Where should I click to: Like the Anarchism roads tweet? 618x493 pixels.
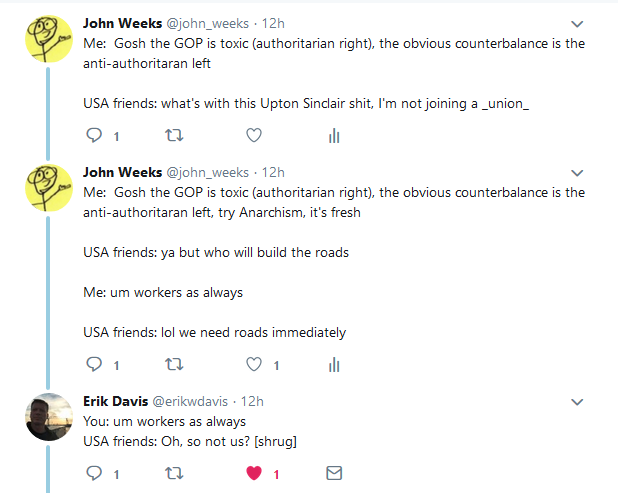coord(254,365)
